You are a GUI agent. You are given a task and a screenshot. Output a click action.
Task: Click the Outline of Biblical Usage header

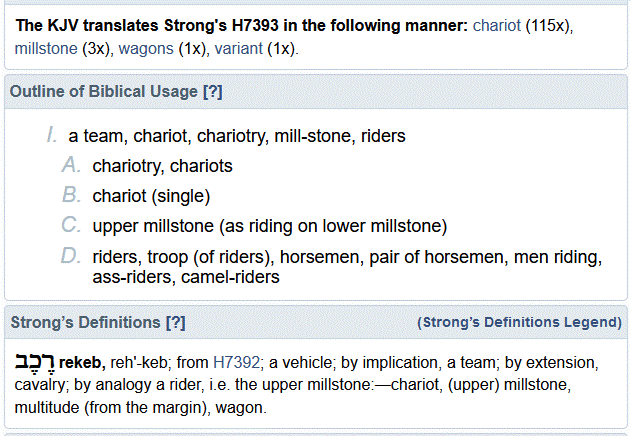104,92
